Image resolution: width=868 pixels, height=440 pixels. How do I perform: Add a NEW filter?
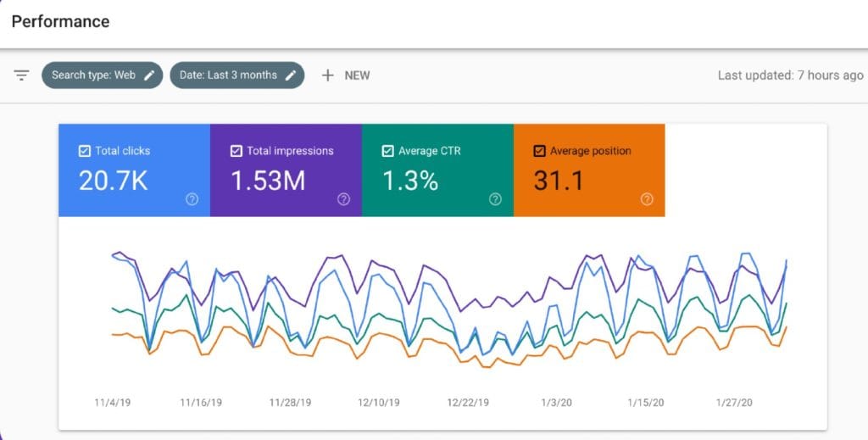356,75
